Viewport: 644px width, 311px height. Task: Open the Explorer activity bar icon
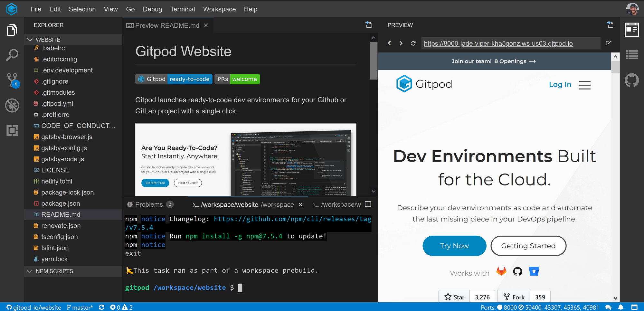tap(12, 30)
